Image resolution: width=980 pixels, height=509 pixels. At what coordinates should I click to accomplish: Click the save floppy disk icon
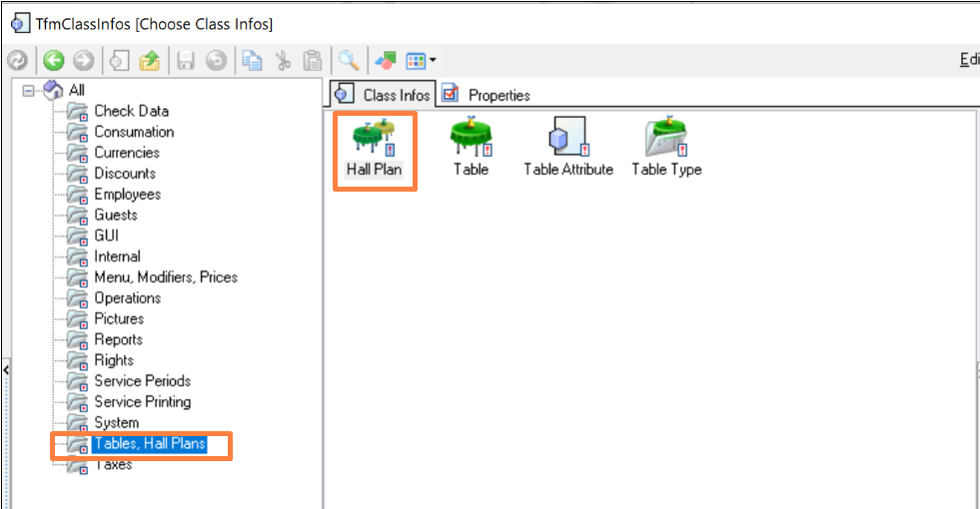[186, 61]
